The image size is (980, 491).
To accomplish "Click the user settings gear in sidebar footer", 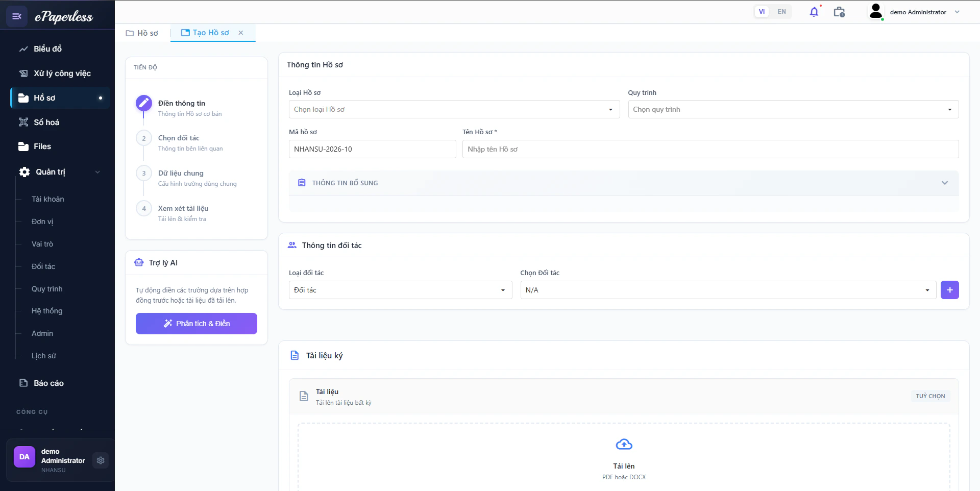I will click(x=101, y=460).
